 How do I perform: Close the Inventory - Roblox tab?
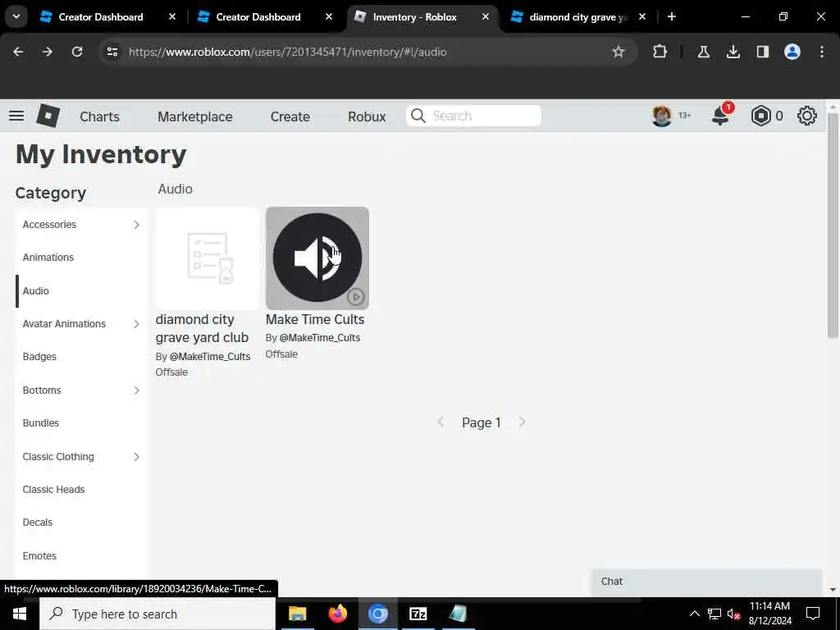(x=486, y=16)
